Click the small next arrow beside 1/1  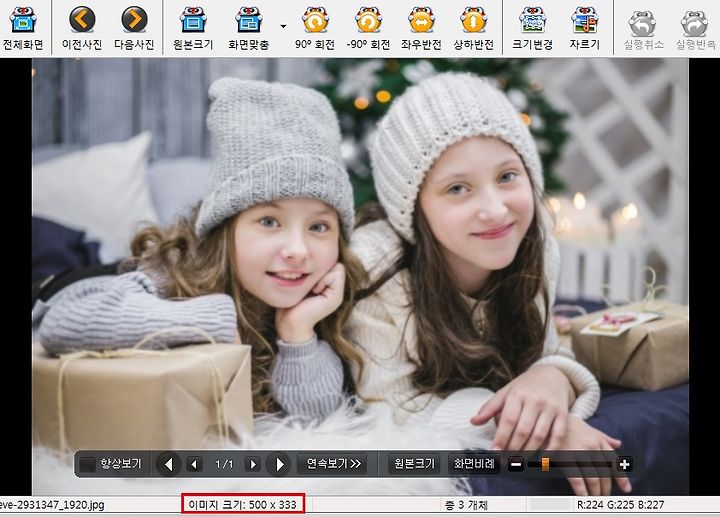(253, 464)
